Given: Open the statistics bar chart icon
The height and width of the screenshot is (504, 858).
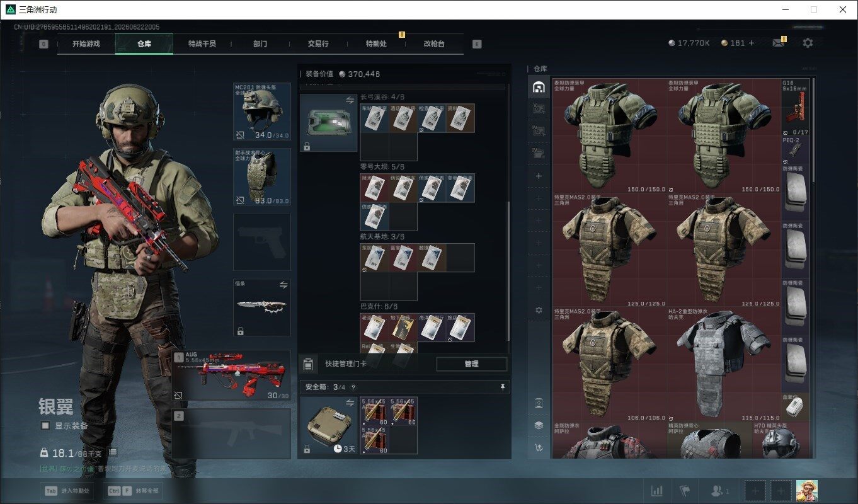Looking at the screenshot, I should (x=656, y=490).
